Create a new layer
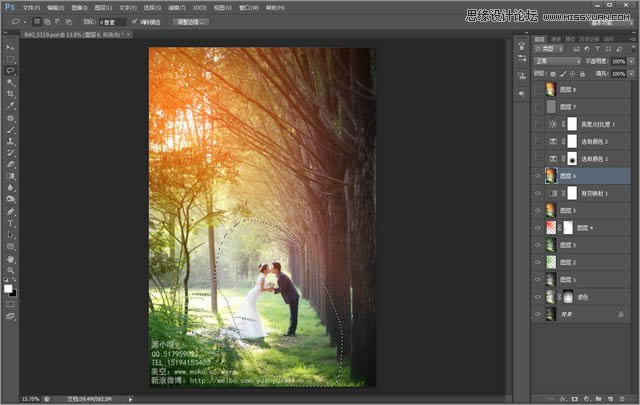640x405 pixels. (x=610, y=398)
